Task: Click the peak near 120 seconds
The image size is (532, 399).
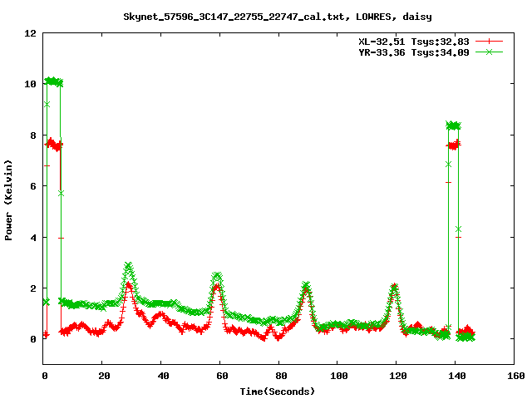Action: [394, 287]
